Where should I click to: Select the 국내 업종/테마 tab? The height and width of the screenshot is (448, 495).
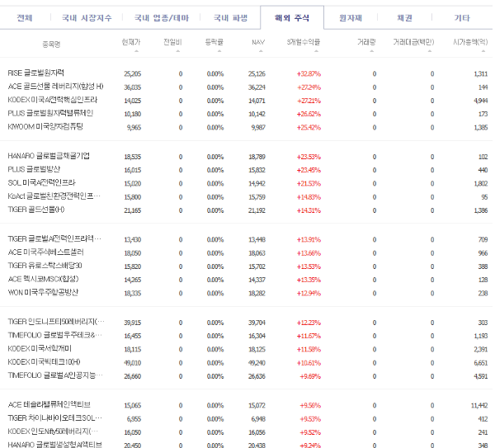[x=162, y=18]
